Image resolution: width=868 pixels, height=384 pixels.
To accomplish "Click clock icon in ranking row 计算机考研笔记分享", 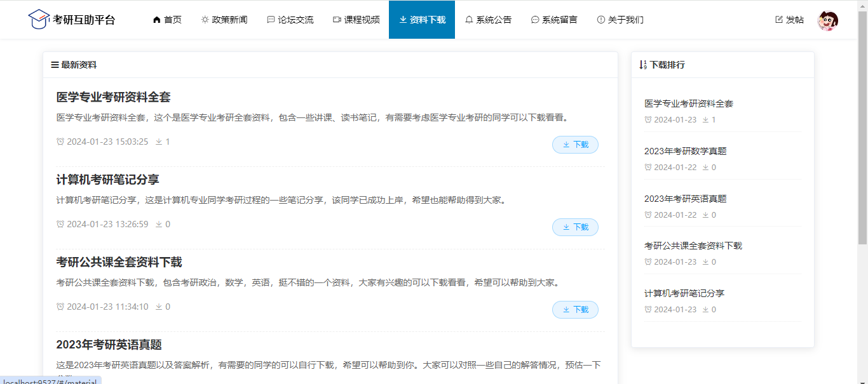I will click(x=648, y=310).
